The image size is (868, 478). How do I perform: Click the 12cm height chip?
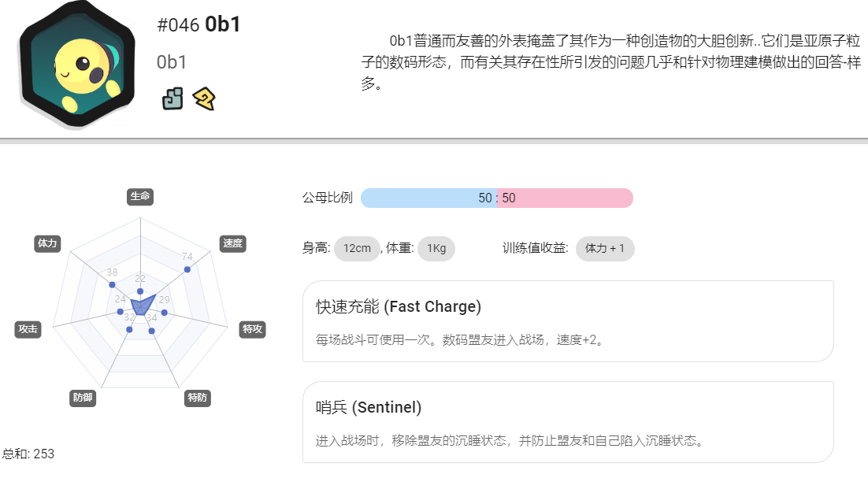[357, 248]
